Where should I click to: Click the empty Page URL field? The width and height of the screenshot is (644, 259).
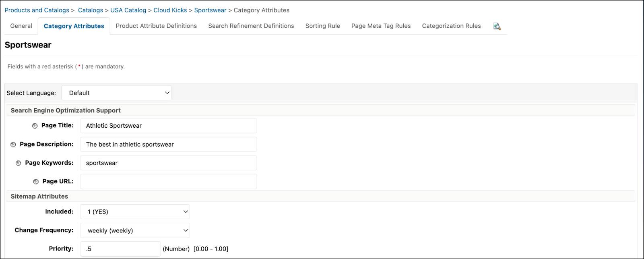point(168,182)
